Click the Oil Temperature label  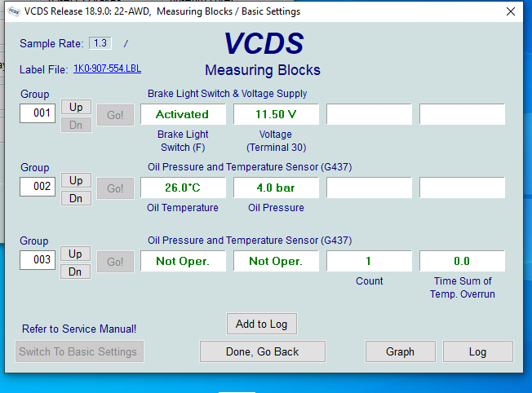point(183,208)
